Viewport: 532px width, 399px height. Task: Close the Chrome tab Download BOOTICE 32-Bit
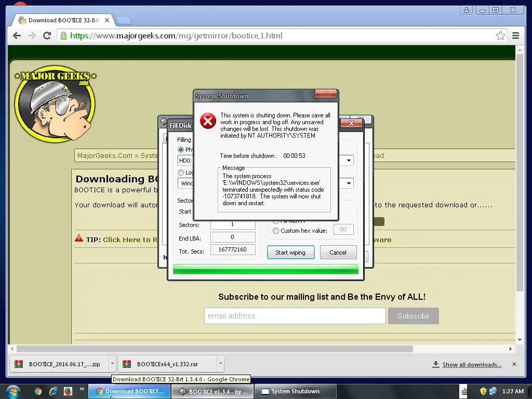[107, 20]
